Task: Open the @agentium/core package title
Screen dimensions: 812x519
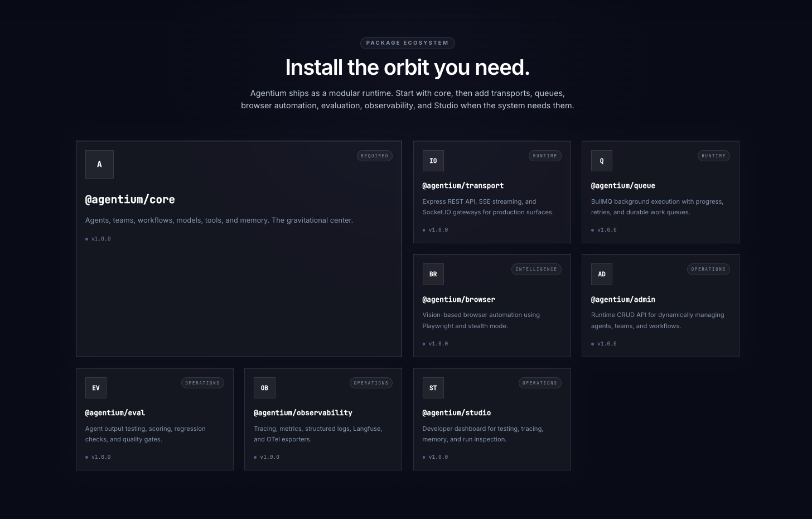Action: 130,199
